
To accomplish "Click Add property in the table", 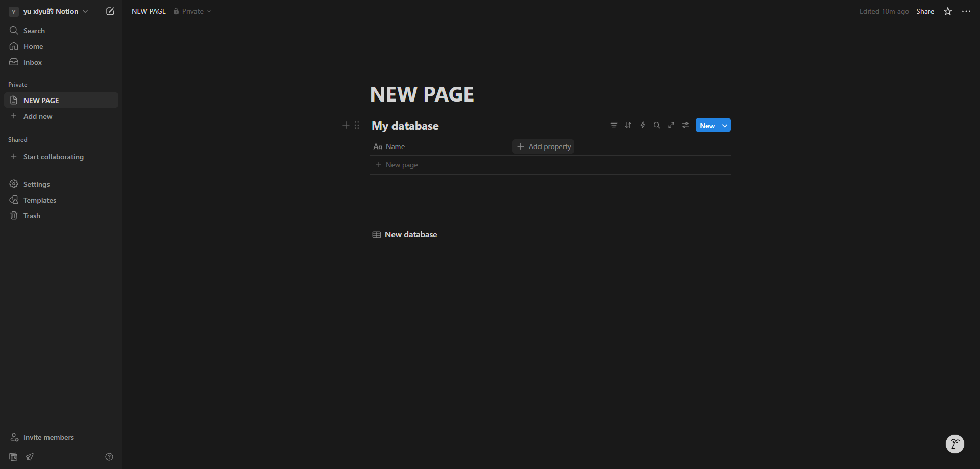I will pos(544,146).
